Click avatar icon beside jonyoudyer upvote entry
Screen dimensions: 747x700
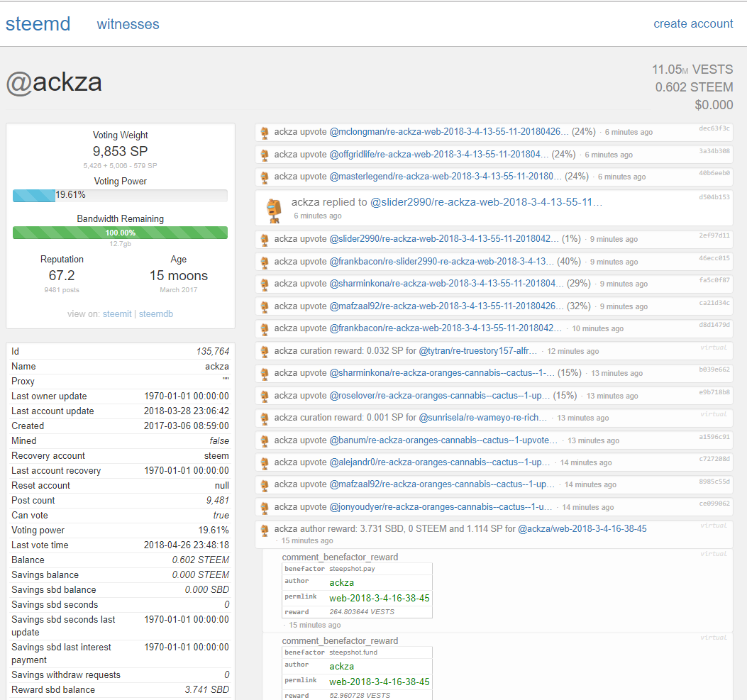(265, 508)
